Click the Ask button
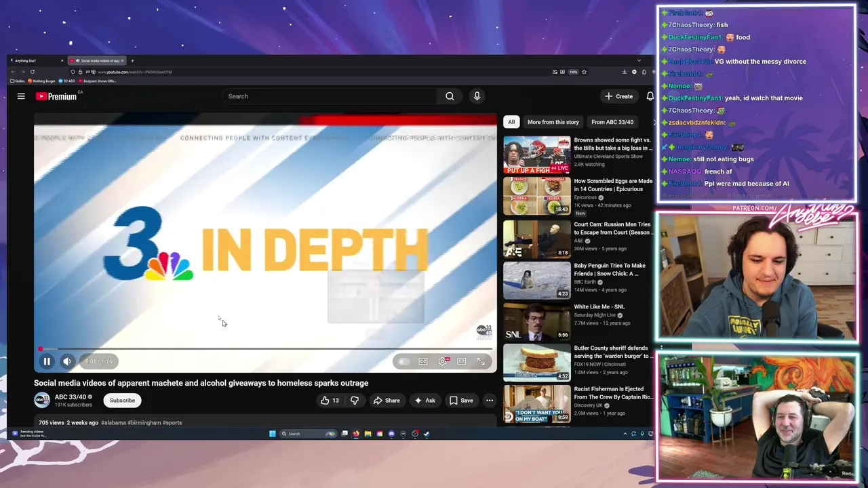 [425, 401]
